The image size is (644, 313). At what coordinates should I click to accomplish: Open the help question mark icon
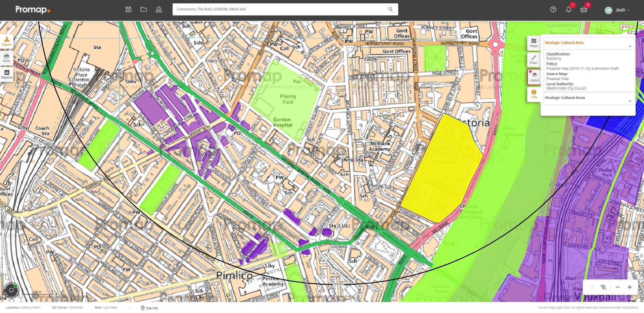(553, 9)
